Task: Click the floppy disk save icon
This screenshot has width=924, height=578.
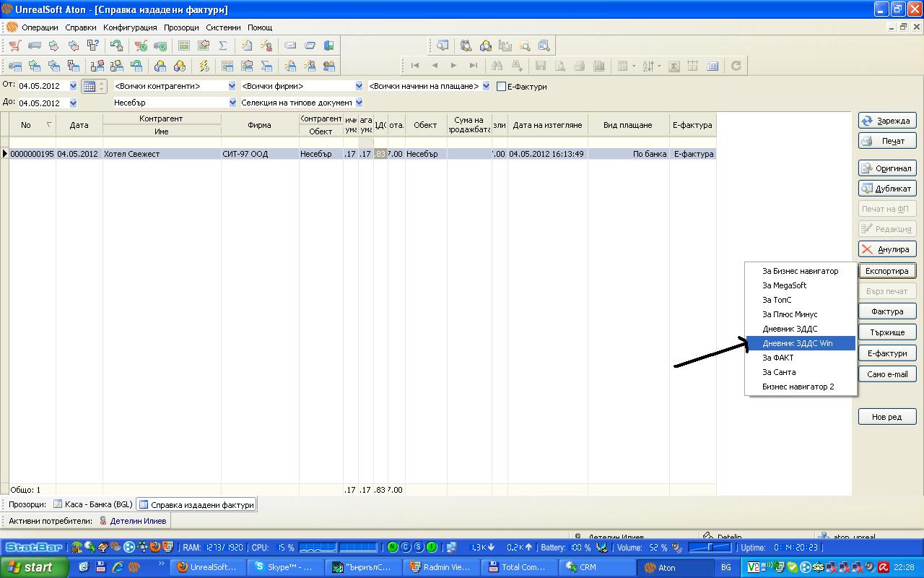Action: [540, 66]
